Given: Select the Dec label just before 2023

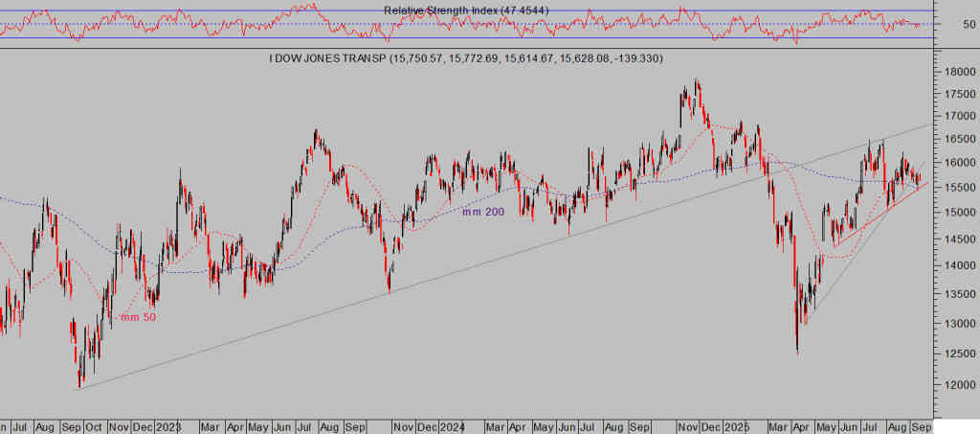Looking at the screenshot, I should (x=144, y=427).
